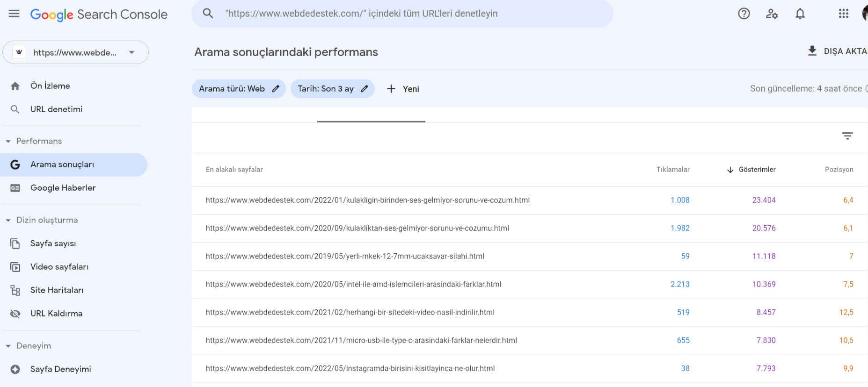Click the download icon next to DIŞA AKTAR
The width and height of the screenshot is (868, 387).
pyautogui.click(x=812, y=50)
